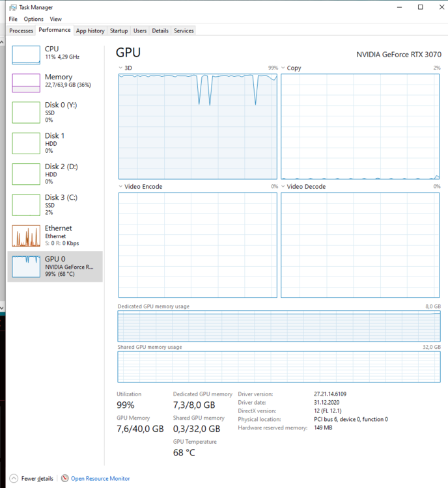Click the Fewer details label

(37, 479)
